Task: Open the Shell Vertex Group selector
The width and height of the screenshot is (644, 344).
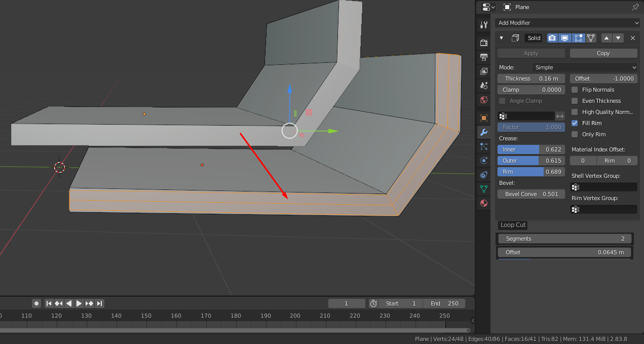Action: 603,187
